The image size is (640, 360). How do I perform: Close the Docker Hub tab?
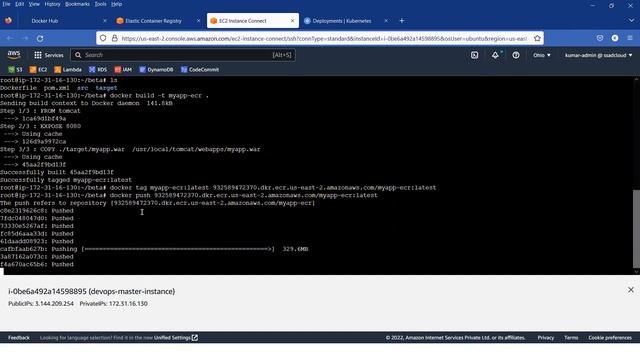(104, 21)
